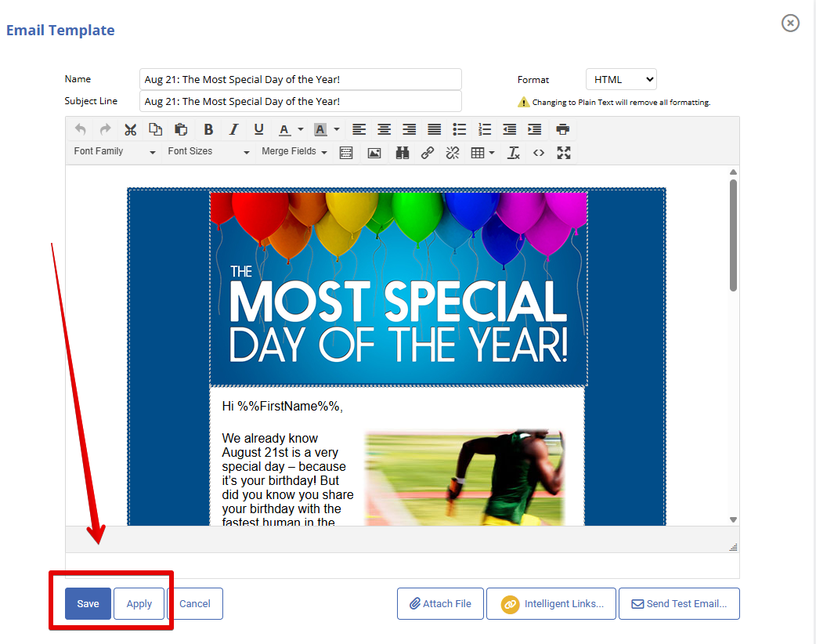816x644 pixels.
Task: Toggle bold formatting
Action: tap(208, 129)
